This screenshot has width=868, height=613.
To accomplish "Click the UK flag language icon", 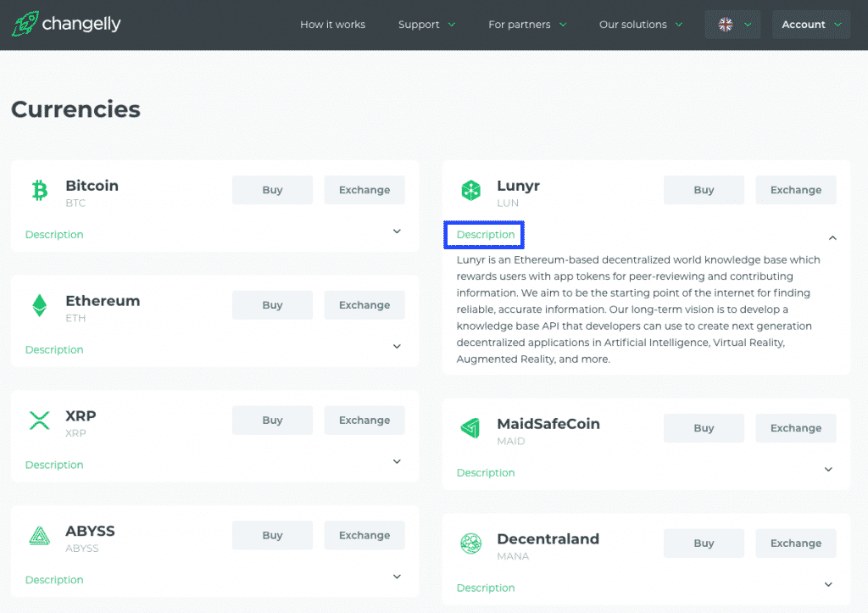I will 726,25.
